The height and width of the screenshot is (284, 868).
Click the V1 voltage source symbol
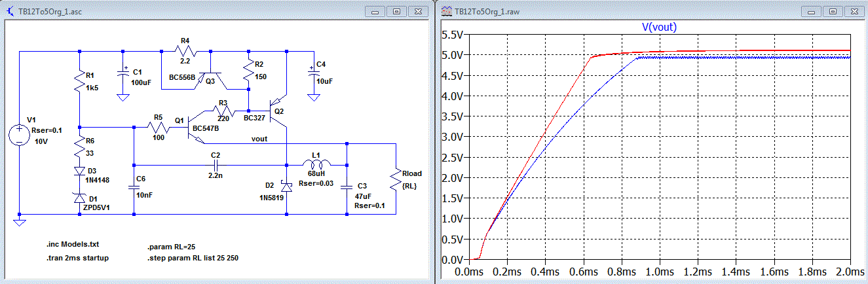[20, 136]
